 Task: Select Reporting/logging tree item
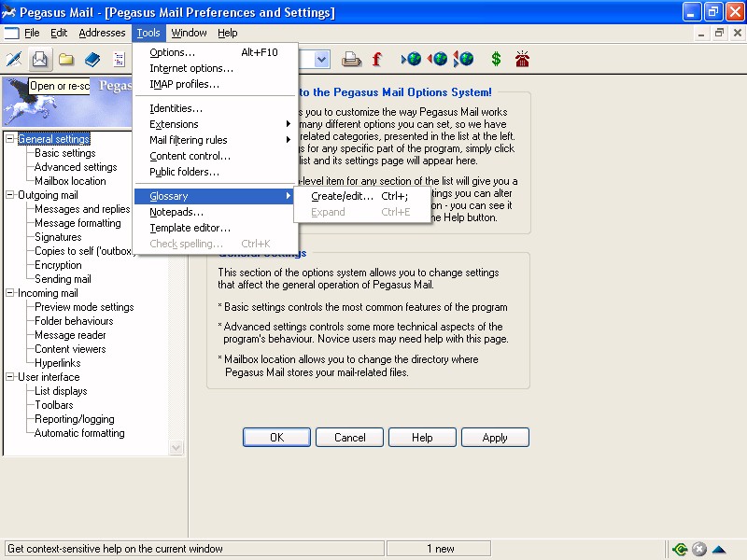75,419
